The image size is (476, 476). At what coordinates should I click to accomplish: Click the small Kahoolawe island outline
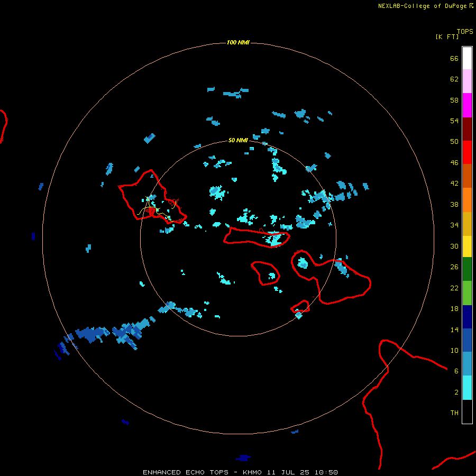click(x=300, y=307)
